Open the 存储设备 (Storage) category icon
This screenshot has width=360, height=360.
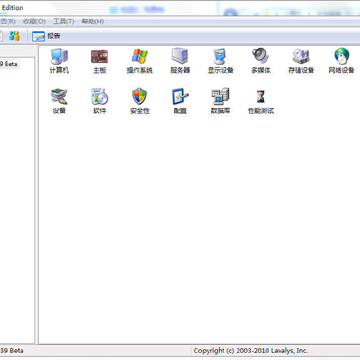pos(301,56)
